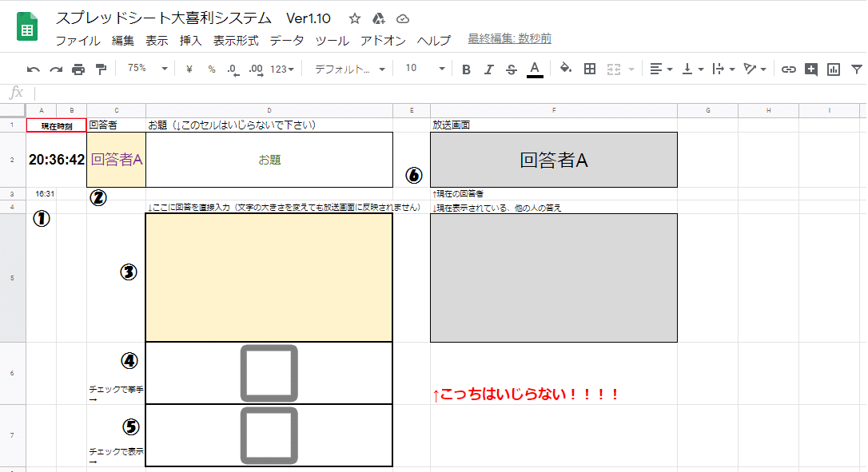Open the font size dropdown showing 10
Image resolution: width=868 pixels, height=472 pixels.
pyautogui.click(x=421, y=69)
